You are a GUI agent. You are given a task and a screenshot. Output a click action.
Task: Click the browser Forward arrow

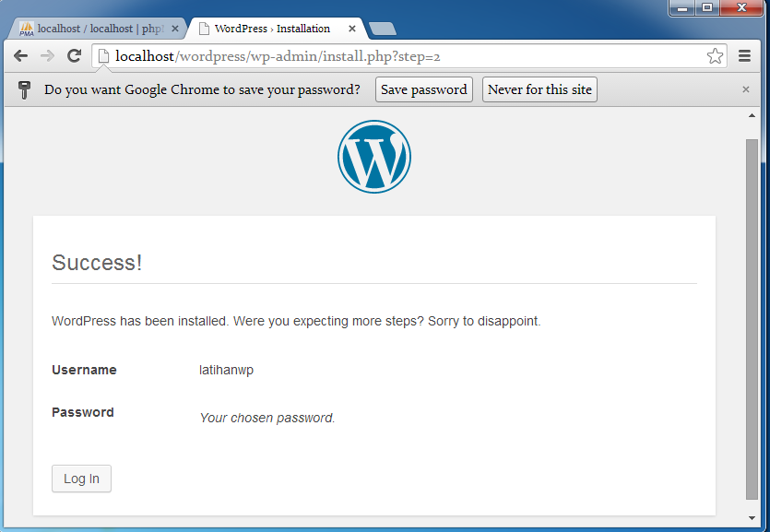tap(47, 56)
